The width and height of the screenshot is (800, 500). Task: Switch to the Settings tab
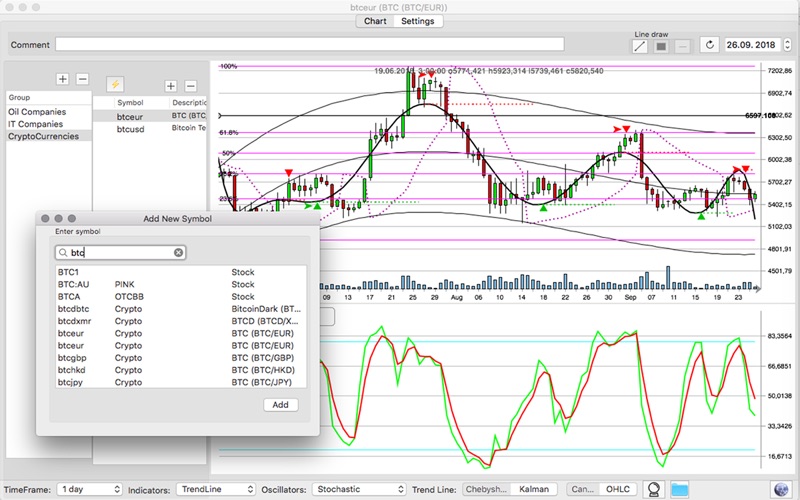[x=418, y=21]
